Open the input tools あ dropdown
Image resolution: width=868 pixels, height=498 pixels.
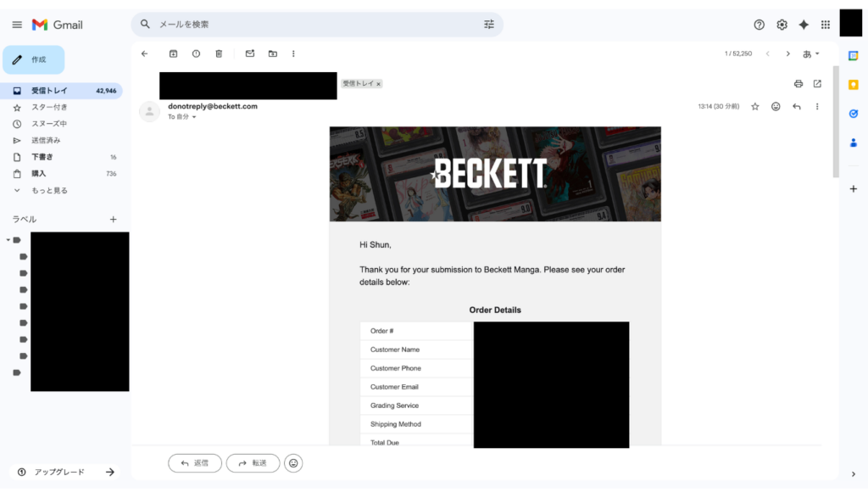point(811,53)
